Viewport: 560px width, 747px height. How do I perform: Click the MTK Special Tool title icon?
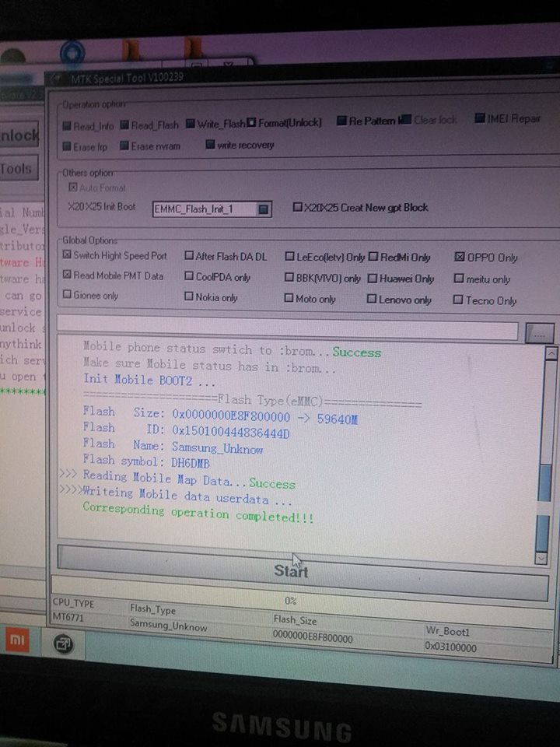56,78
